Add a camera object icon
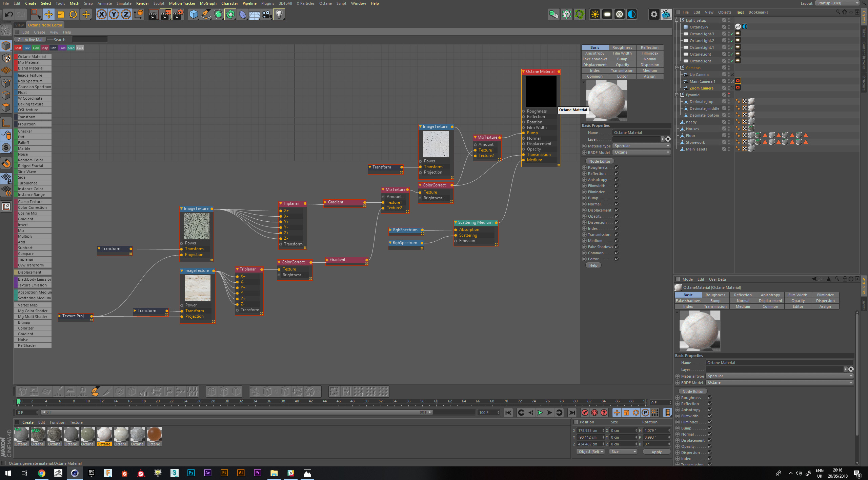Image resolution: width=868 pixels, height=480 pixels. [x=267, y=14]
